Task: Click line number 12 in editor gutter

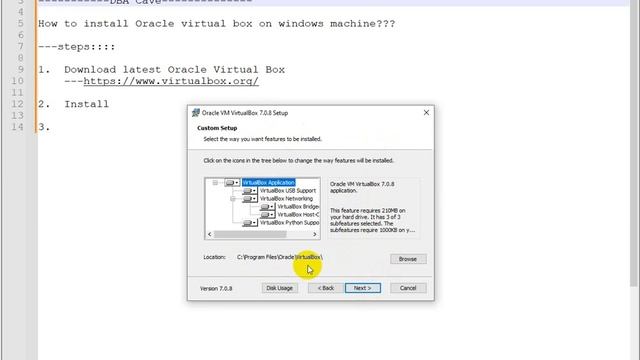Action: pos(18,104)
